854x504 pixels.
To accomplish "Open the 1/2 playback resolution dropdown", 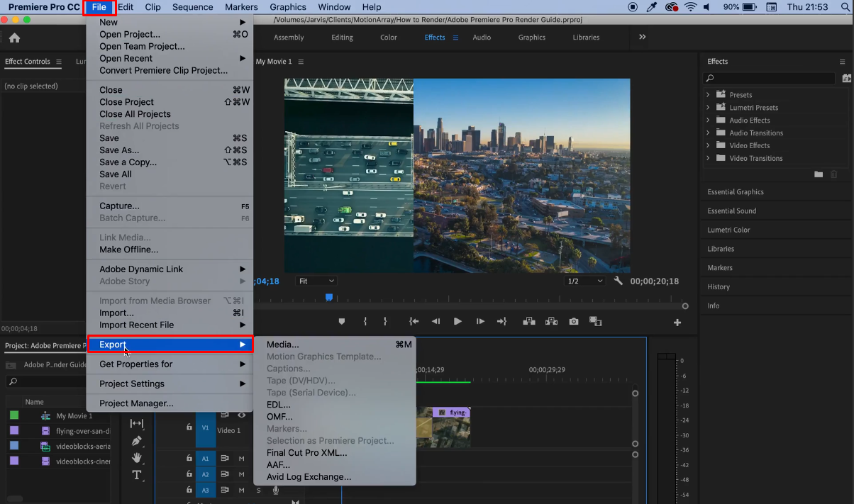I will (585, 281).
